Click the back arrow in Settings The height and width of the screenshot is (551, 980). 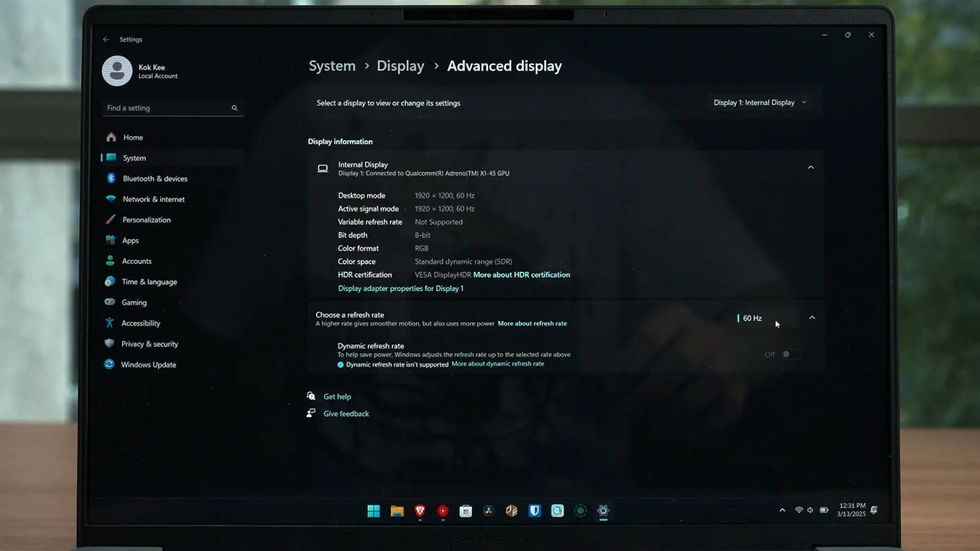[x=106, y=39]
